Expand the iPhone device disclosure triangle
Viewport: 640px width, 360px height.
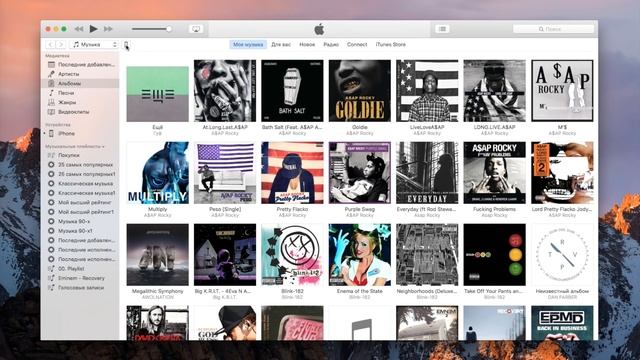coord(44,133)
